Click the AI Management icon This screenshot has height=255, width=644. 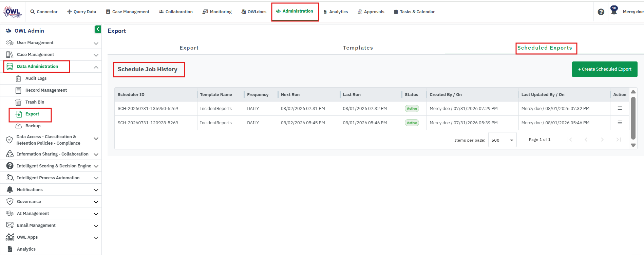(10, 214)
